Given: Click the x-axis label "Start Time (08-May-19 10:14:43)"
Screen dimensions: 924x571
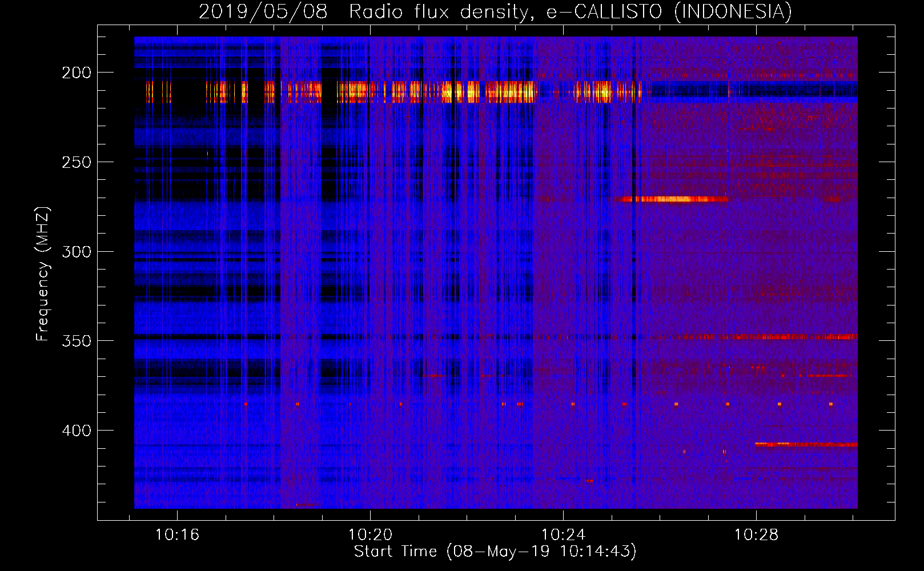Looking at the screenshot, I should [x=495, y=552].
